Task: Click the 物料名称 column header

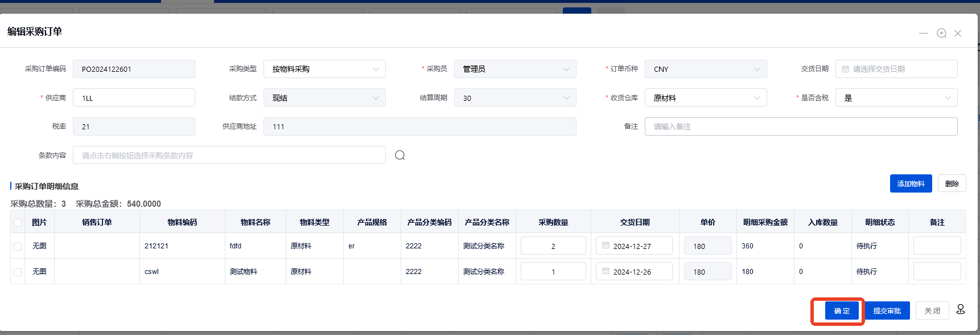Action: pos(256,222)
